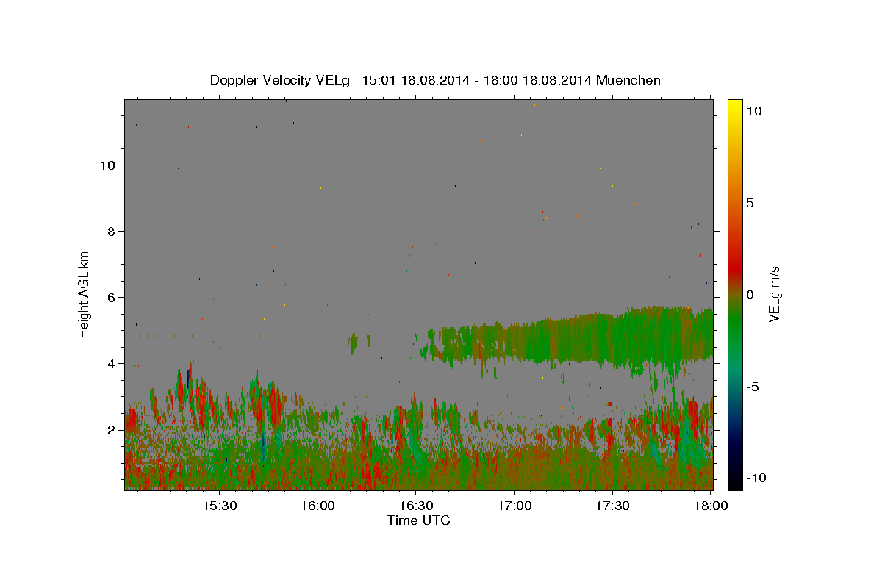
Task: Click the '17:00' time tick label
Action: [514, 506]
